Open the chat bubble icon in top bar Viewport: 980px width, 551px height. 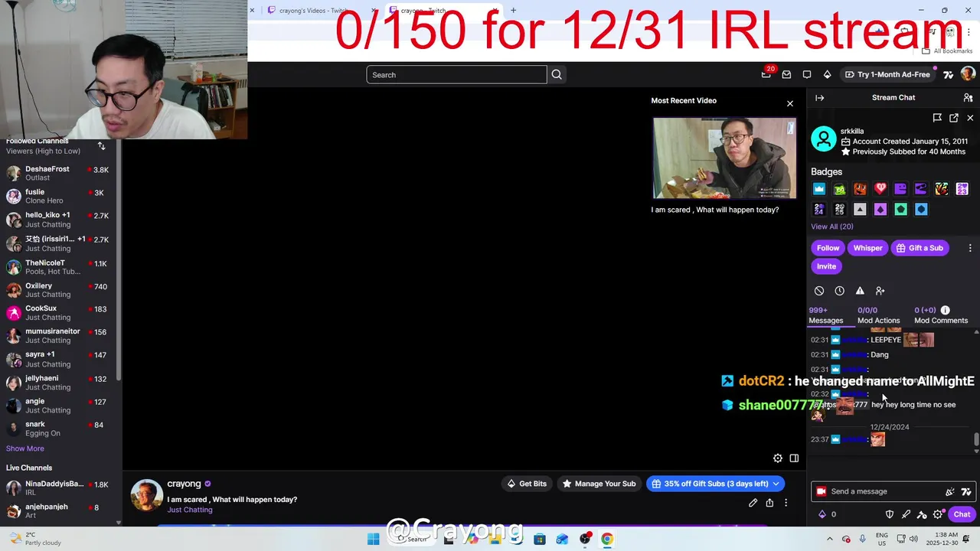pos(807,74)
